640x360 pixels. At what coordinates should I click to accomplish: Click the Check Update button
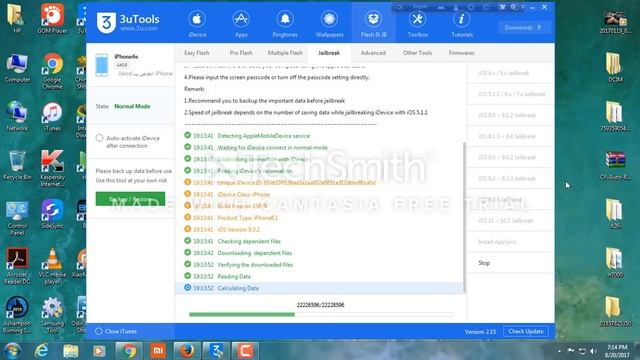[526, 331]
